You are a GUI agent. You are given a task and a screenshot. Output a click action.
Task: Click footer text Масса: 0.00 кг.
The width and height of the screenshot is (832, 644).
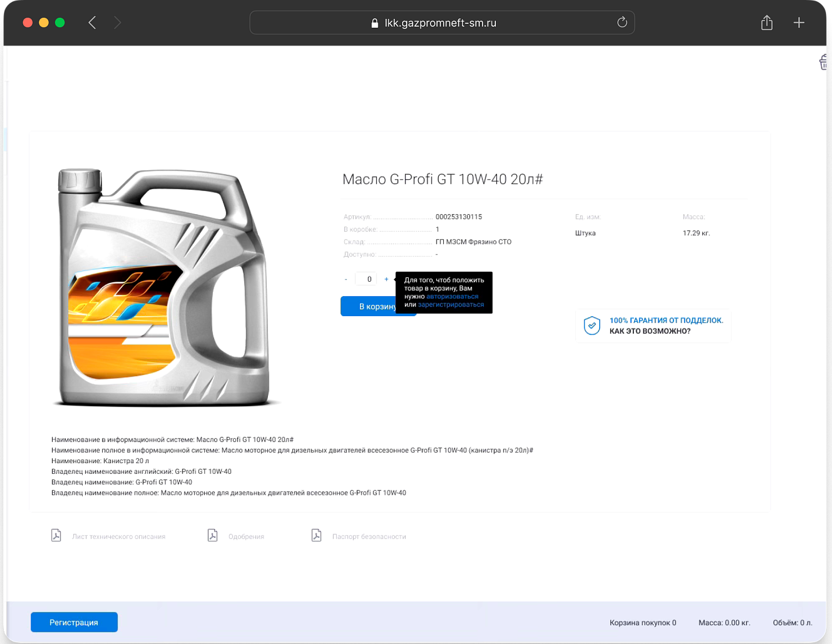click(x=724, y=623)
